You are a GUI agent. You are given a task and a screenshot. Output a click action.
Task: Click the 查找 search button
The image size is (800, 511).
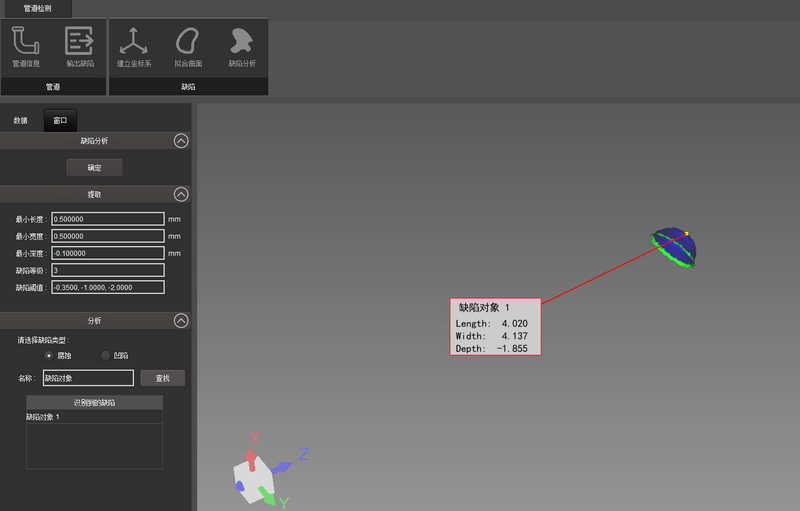(162, 378)
